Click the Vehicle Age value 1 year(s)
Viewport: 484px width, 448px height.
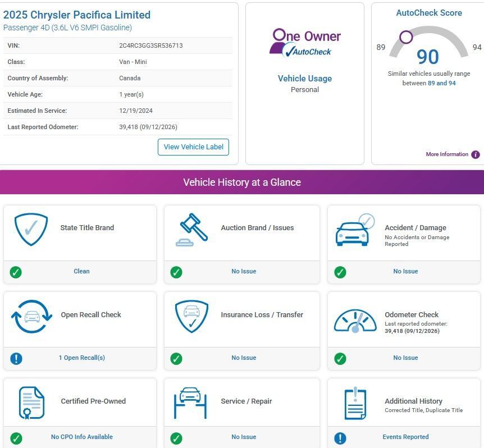[x=131, y=94]
